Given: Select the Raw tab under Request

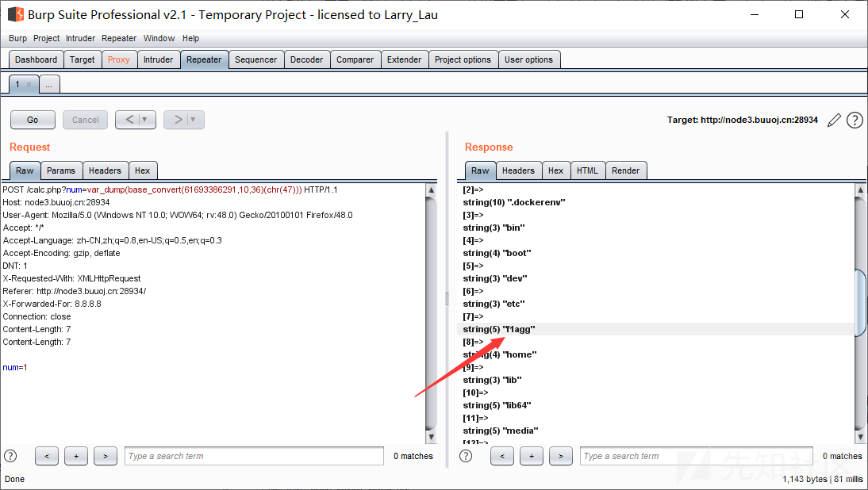Looking at the screenshot, I should [x=25, y=171].
